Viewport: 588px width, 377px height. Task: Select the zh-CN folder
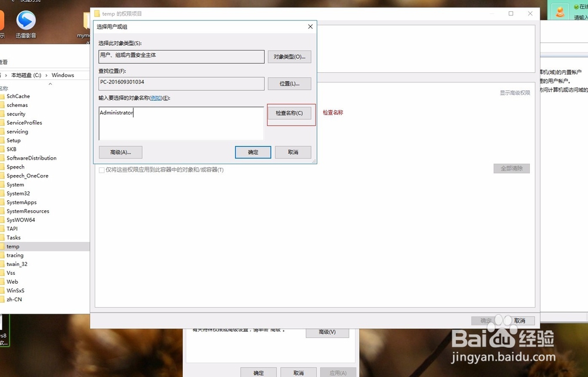(14, 299)
